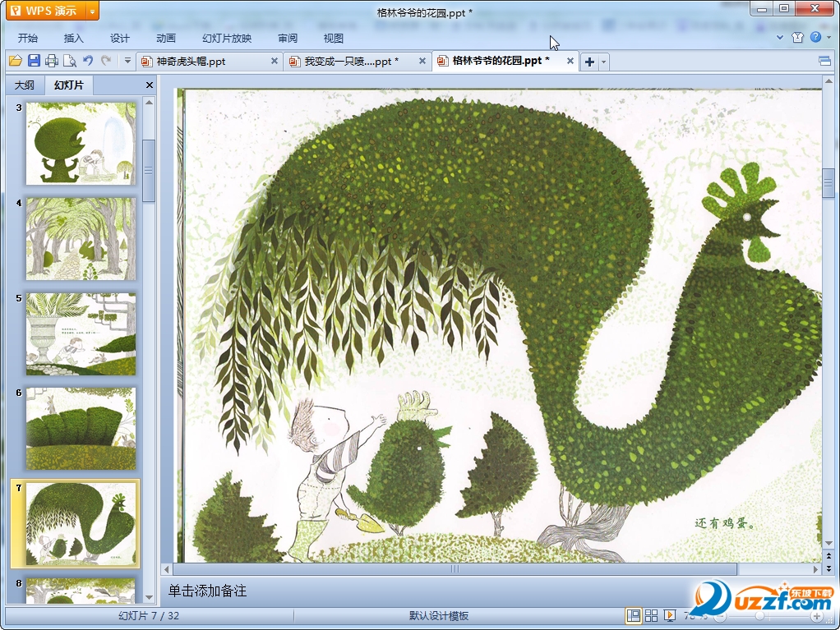Open the 开始 menu tab

27,38
